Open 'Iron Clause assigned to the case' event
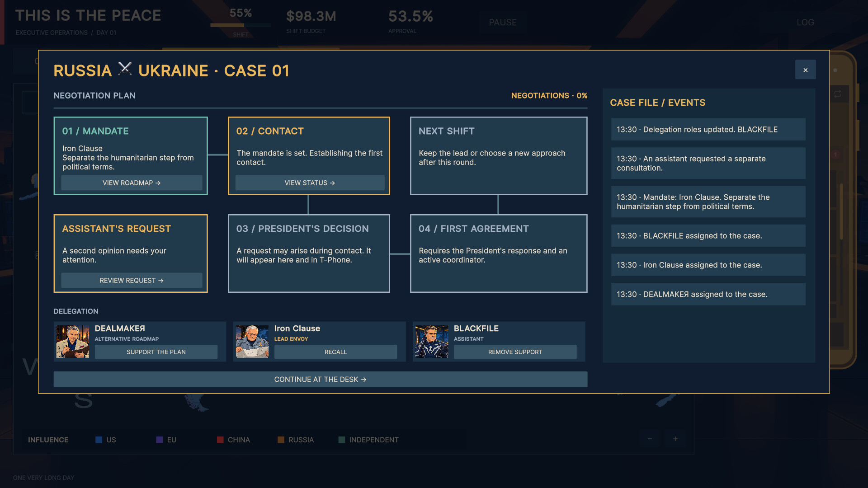Screen dimensions: 868x488 [708, 265]
